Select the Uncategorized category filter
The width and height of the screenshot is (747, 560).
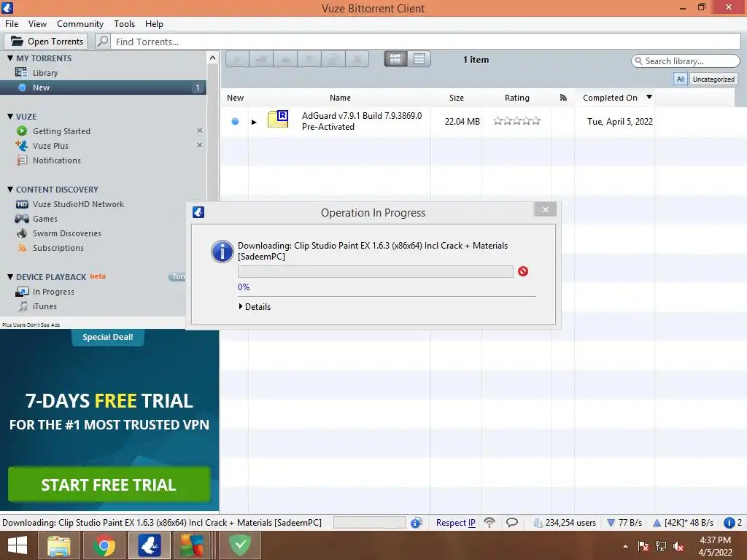pyautogui.click(x=713, y=79)
